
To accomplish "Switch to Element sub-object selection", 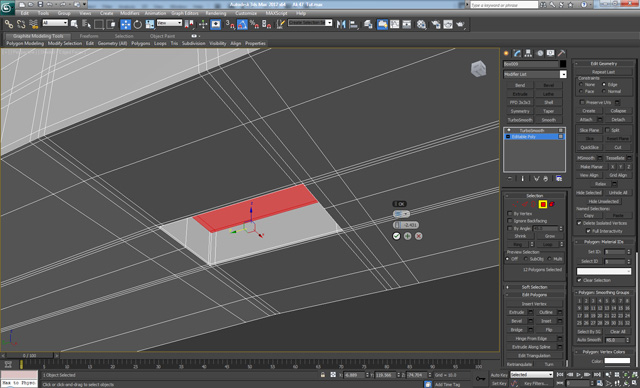I will tap(552, 204).
